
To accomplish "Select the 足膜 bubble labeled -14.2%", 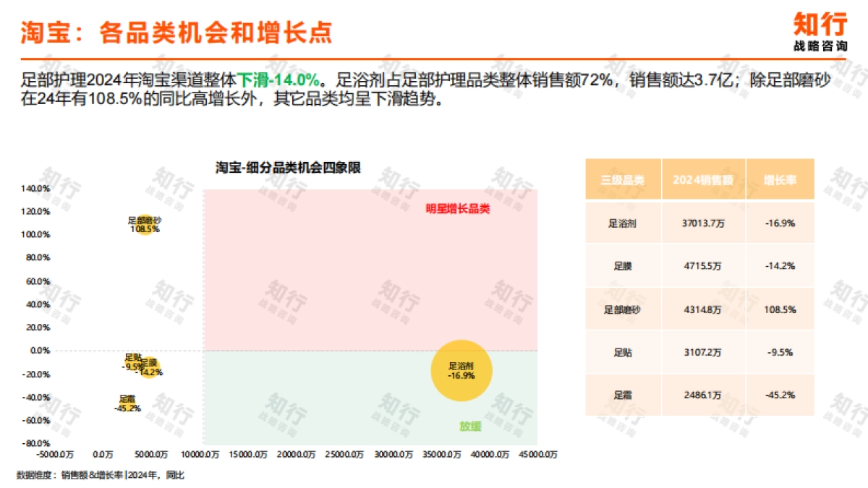I will coord(150,367).
